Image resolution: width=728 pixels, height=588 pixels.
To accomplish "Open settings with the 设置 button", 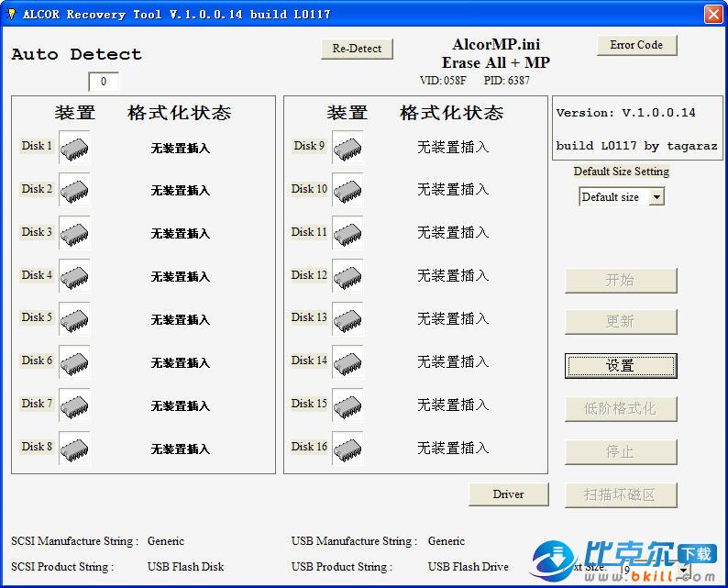I will coord(621,365).
